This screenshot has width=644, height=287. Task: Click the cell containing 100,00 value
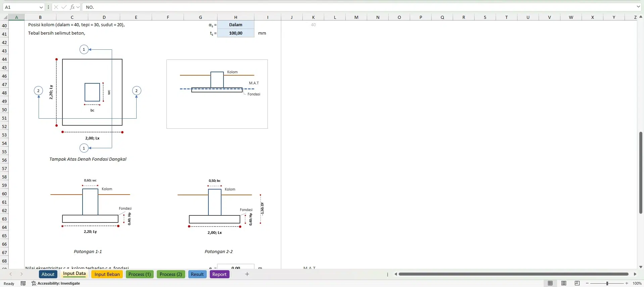tap(236, 33)
